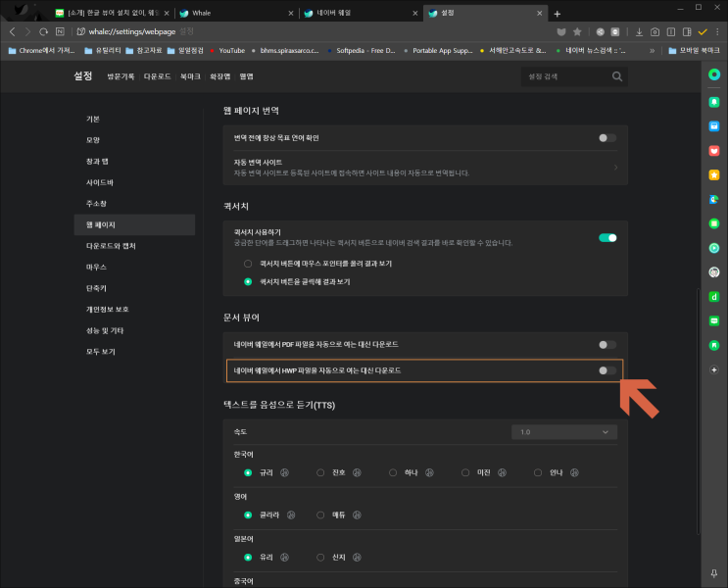Open the Chrome에서 가져... bookmark folder
This screenshot has width=728, height=588.
click(41, 51)
